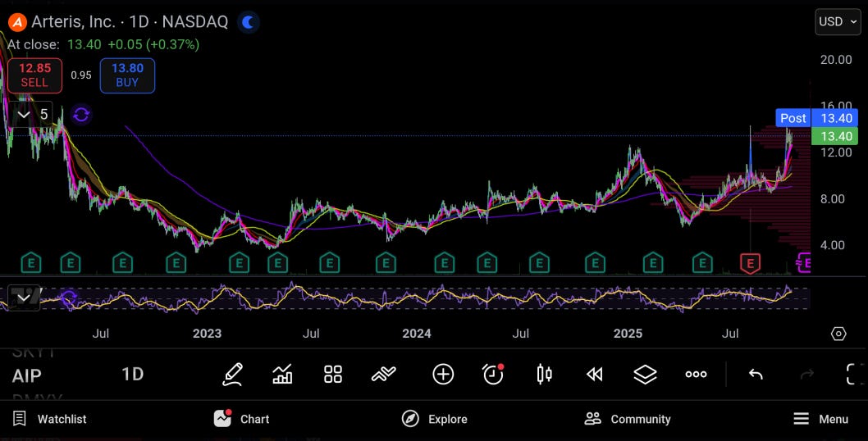Open the Explore tab
Screen dimensions: 868x441
click(435, 419)
